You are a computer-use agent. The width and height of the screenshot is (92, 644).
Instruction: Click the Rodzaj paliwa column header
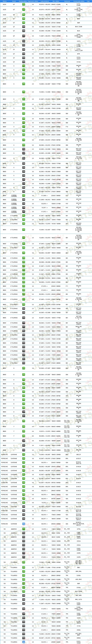coord(23,1)
